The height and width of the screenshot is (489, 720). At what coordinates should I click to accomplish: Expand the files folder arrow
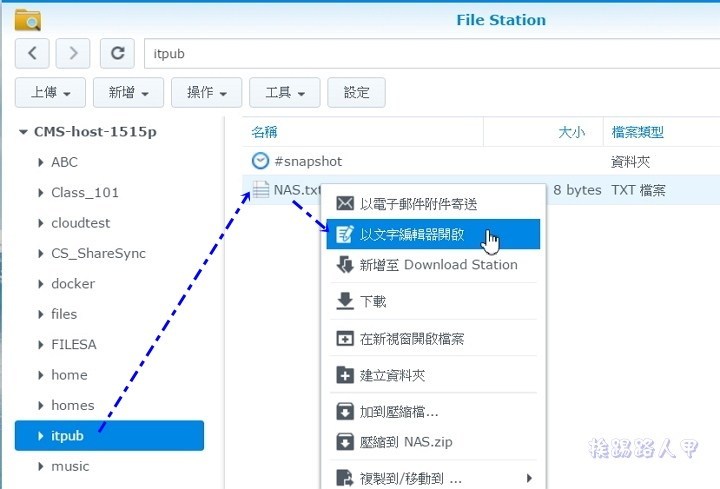click(41, 314)
